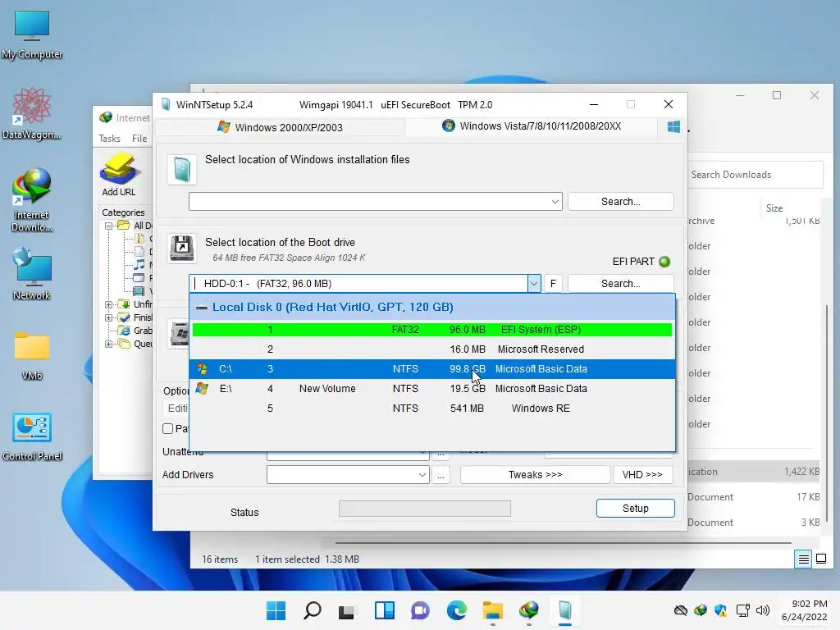840x630 pixels.
Task: Expand Unfinished category in IDM tree
Action: click(x=108, y=304)
